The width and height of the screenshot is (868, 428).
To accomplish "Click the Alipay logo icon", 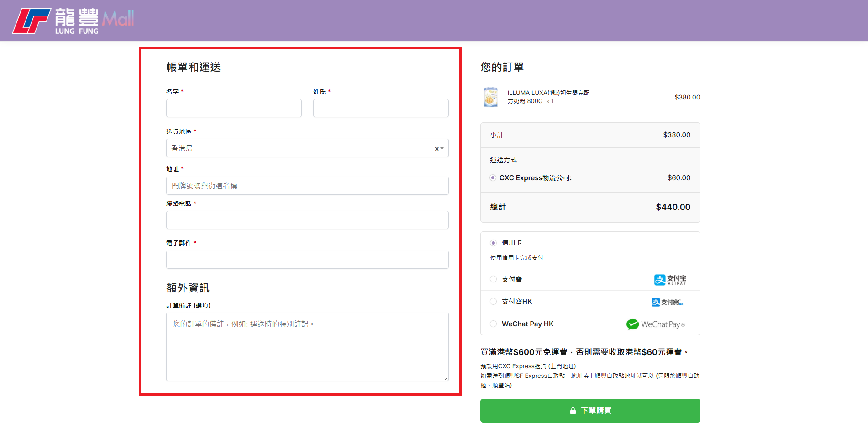I will pyautogui.click(x=670, y=280).
